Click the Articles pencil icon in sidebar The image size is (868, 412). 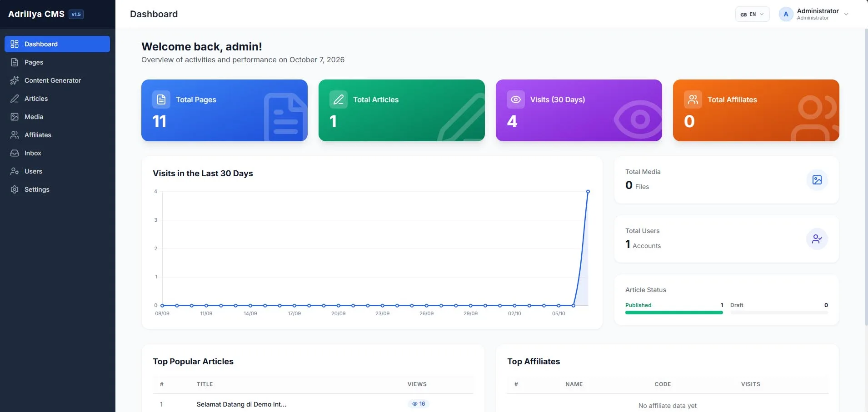pos(15,99)
